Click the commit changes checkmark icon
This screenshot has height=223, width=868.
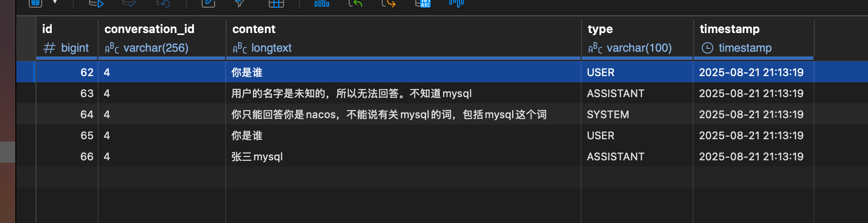click(129, 3)
